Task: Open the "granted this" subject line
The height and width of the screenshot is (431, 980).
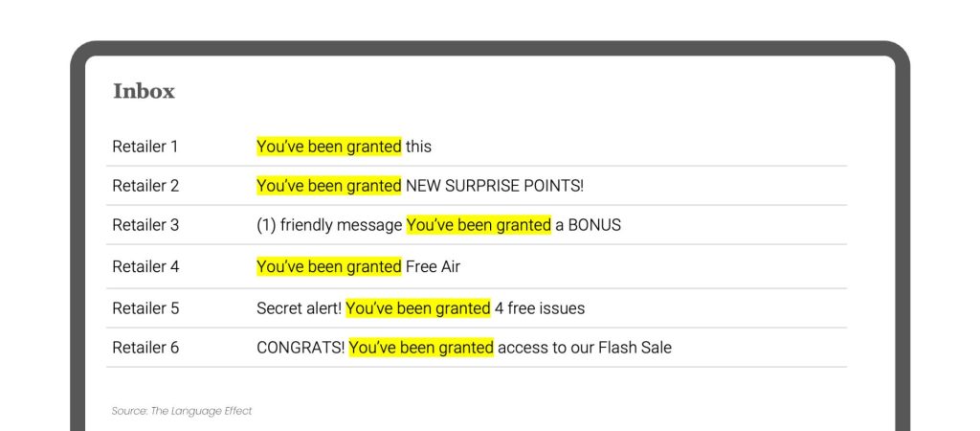Action: tap(344, 147)
